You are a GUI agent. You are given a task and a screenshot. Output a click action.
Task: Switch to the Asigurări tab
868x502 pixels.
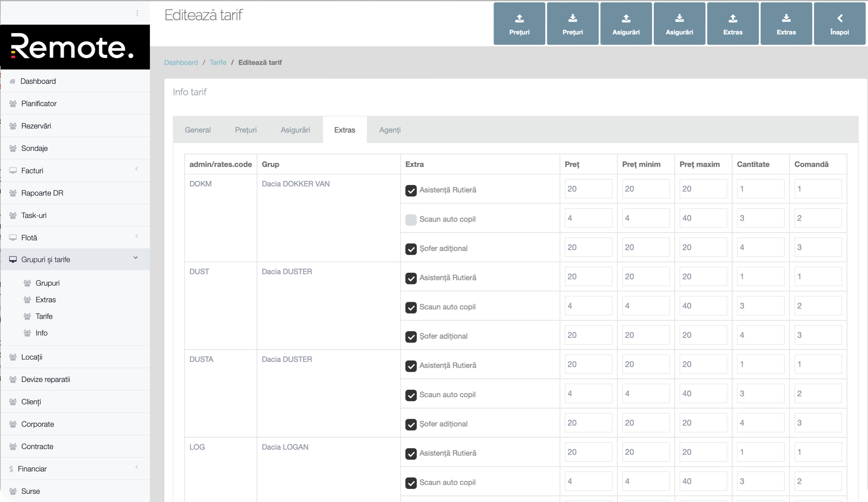pyautogui.click(x=295, y=130)
